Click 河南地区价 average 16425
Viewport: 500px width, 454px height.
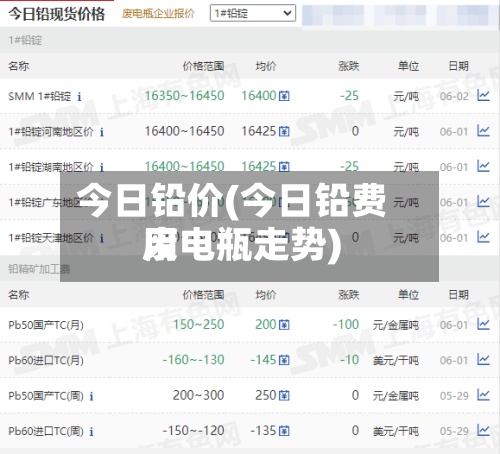coord(259,131)
